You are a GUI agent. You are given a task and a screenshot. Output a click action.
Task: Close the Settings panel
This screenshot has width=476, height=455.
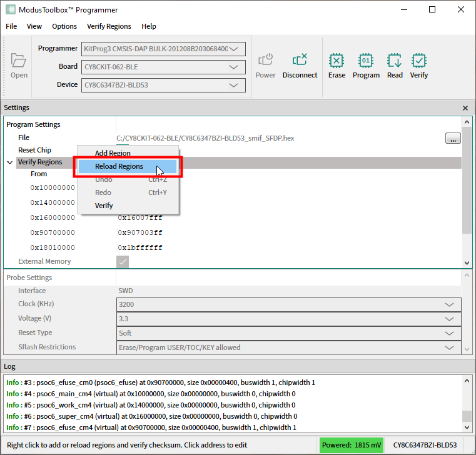(465, 108)
